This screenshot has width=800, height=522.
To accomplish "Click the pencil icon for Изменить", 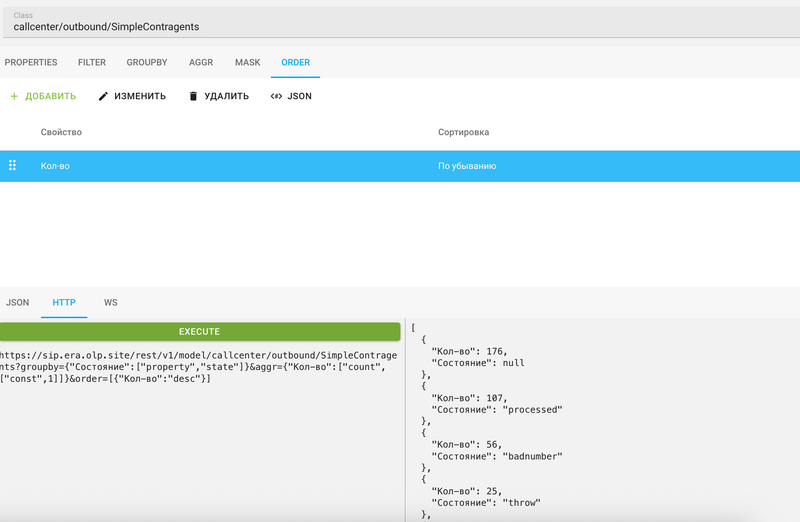I will (x=103, y=96).
